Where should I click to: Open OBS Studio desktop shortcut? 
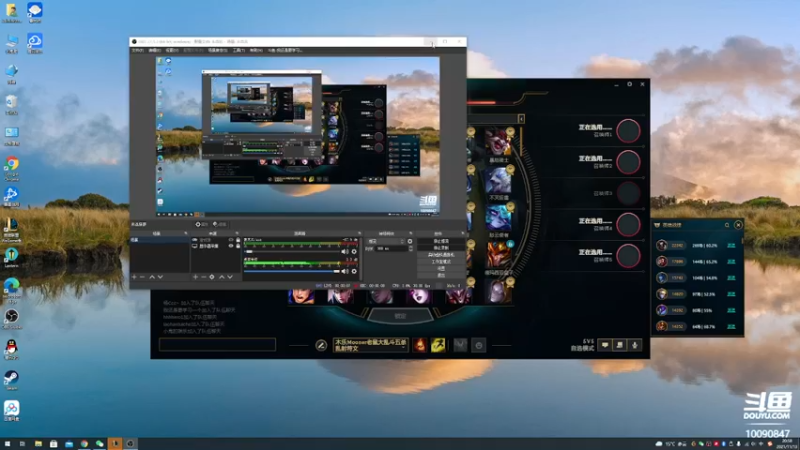point(11,318)
